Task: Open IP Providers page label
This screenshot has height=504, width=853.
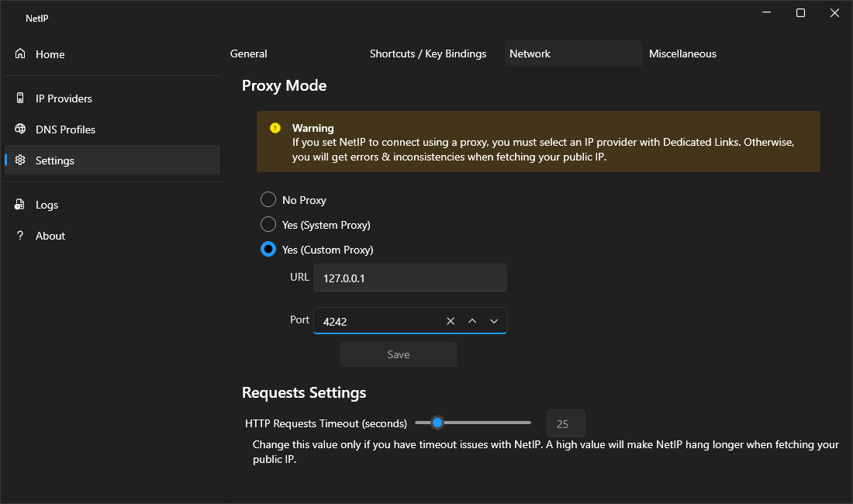Action: pos(64,98)
